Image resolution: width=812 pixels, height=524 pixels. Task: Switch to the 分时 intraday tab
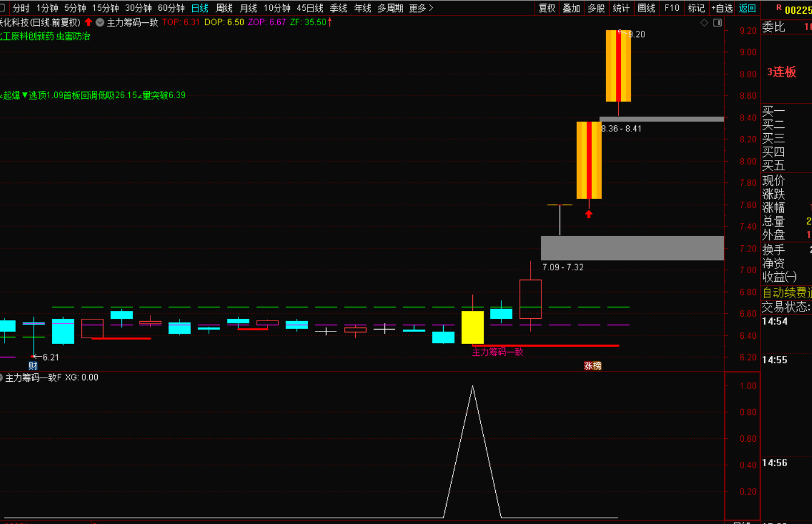pos(21,8)
